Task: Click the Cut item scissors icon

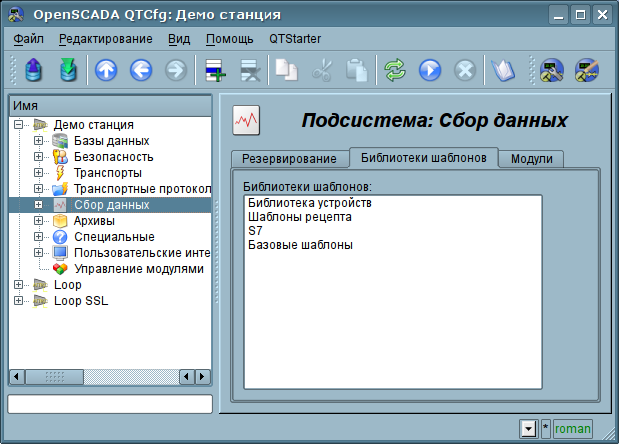Action: 322,70
